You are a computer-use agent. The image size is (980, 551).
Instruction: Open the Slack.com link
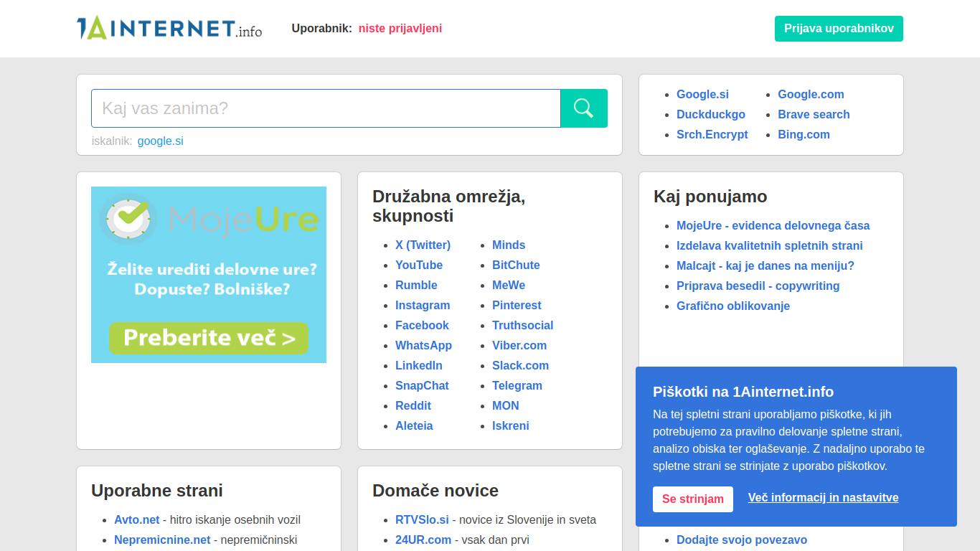pyautogui.click(x=520, y=366)
